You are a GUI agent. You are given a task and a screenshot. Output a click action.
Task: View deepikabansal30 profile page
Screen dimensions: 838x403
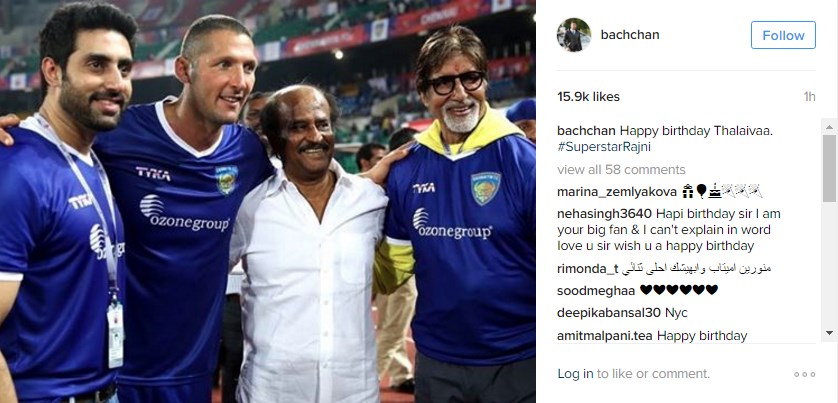point(609,313)
